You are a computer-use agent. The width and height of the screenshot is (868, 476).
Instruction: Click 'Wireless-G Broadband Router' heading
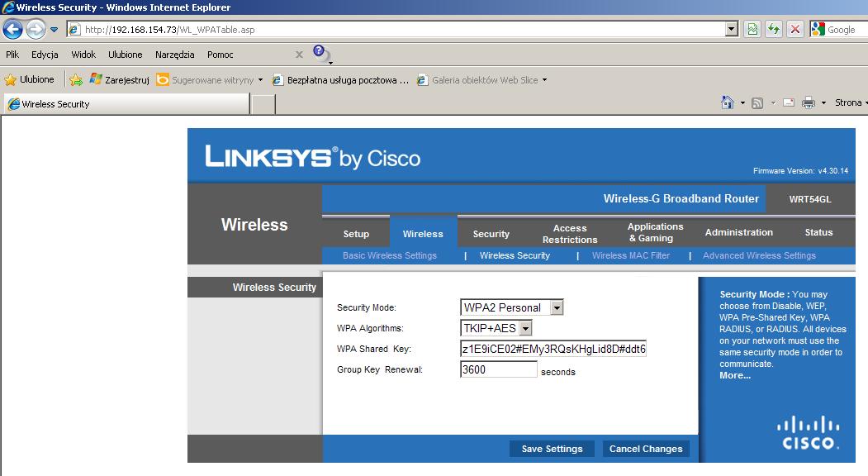tap(681, 198)
